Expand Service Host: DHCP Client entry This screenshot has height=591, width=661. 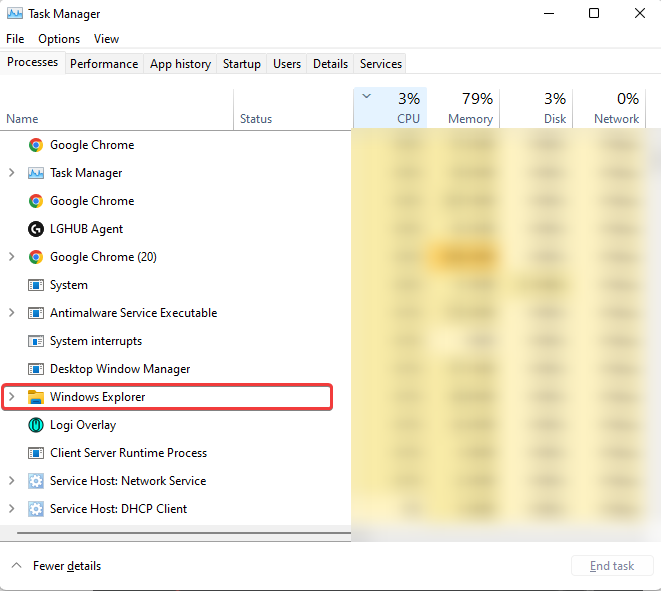click(11, 509)
